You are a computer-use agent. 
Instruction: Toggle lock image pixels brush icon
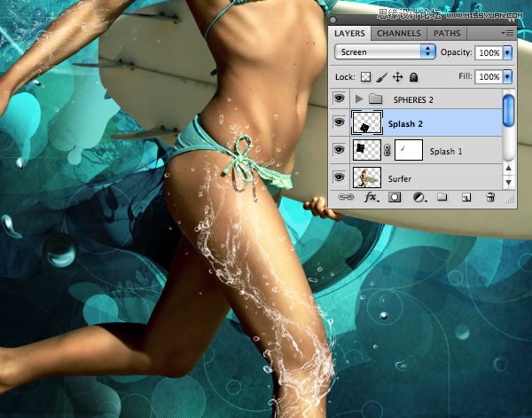[381, 77]
